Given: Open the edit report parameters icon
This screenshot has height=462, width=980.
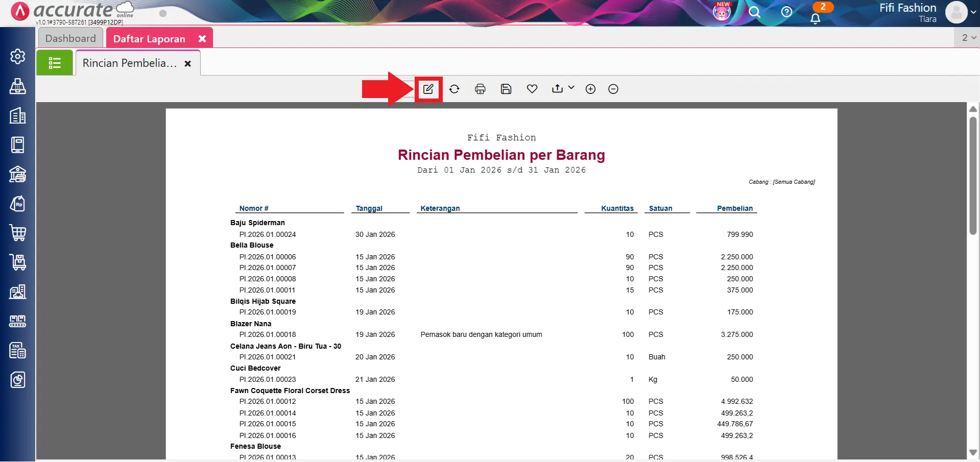Looking at the screenshot, I should click(x=428, y=89).
